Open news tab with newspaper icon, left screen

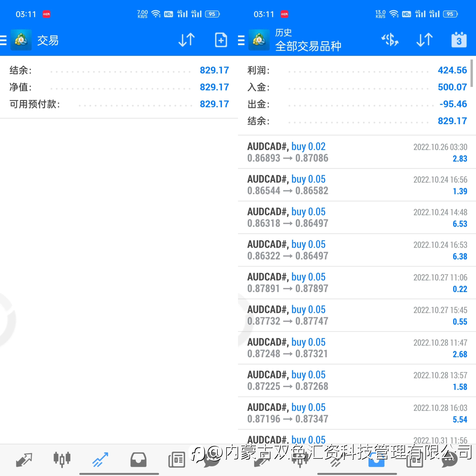(177, 460)
